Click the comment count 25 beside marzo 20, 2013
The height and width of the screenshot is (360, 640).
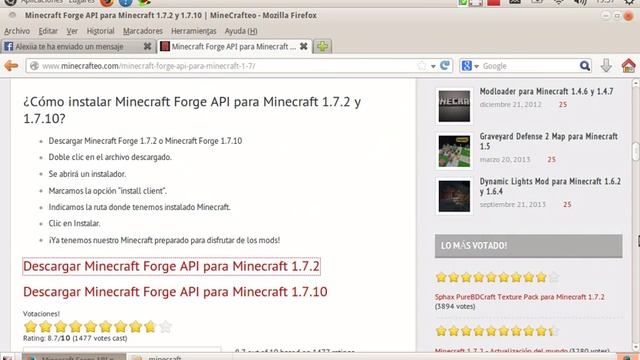[551, 160]
